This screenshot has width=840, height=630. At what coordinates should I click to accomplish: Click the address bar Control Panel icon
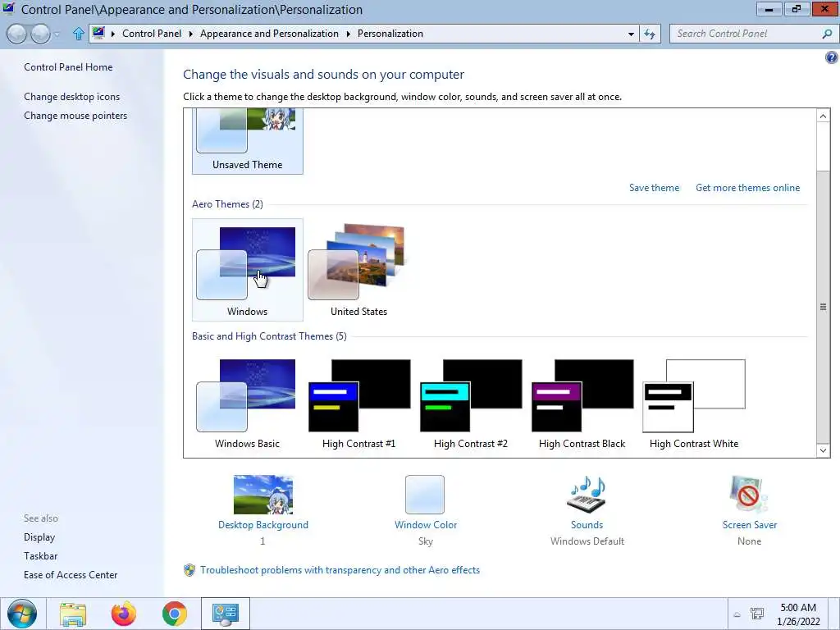click(98, 33)
